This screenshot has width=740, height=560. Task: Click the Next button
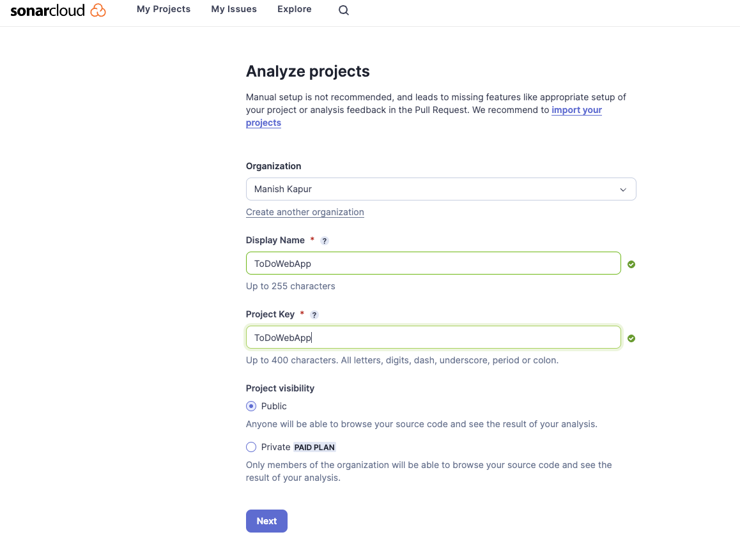(x=266, y=520)
